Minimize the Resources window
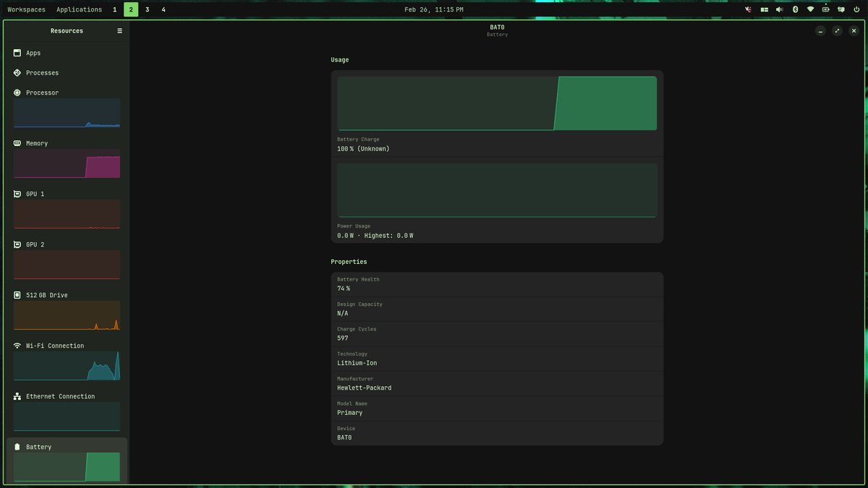 [820, 31]
